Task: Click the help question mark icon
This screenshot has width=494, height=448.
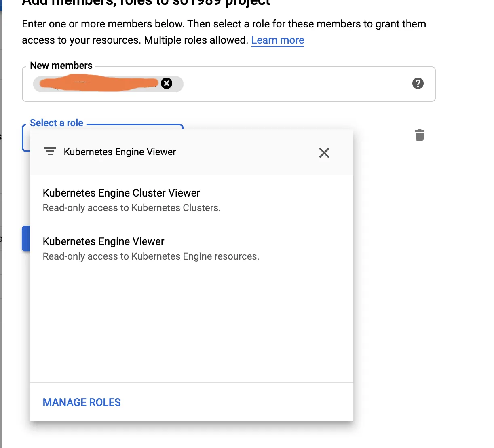Action: (418, 83)
